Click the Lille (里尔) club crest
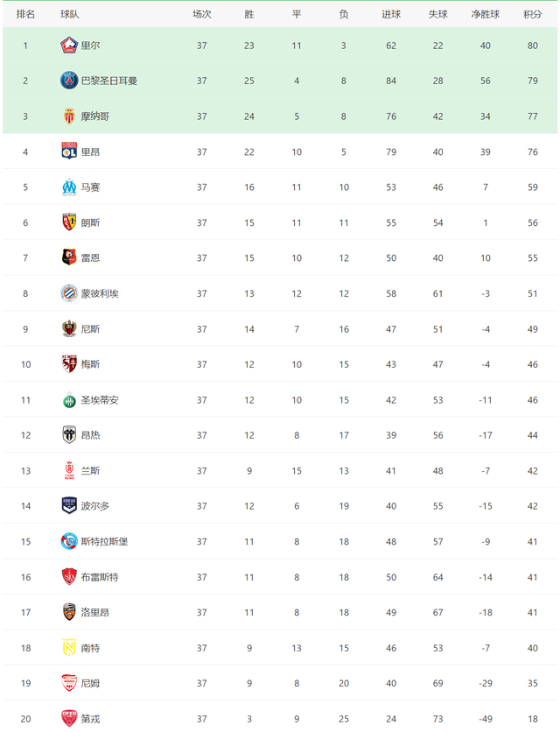 coord(69,46)
